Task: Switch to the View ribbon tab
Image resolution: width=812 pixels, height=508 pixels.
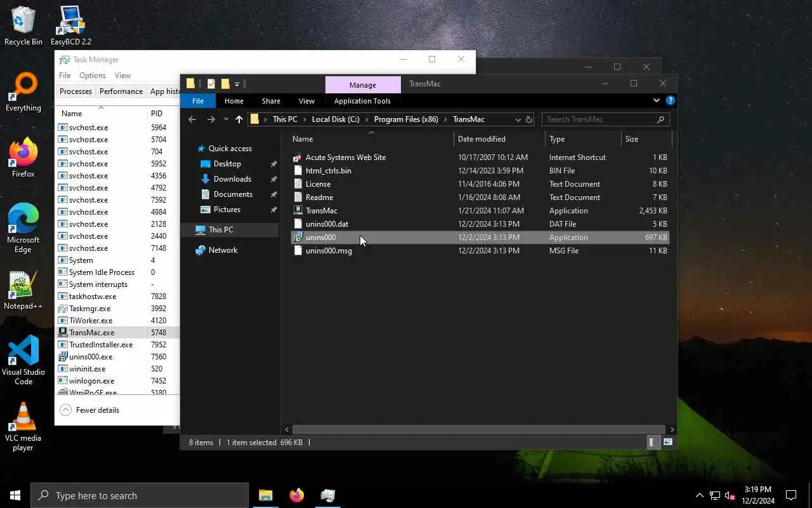Action: pos(306,101)
